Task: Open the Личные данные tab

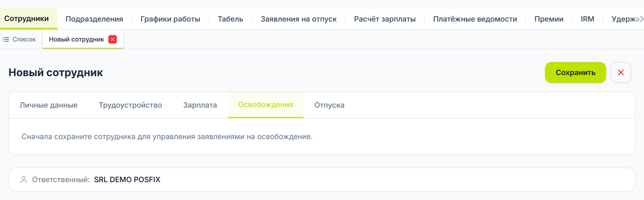Action: click(x=49, y=105)
